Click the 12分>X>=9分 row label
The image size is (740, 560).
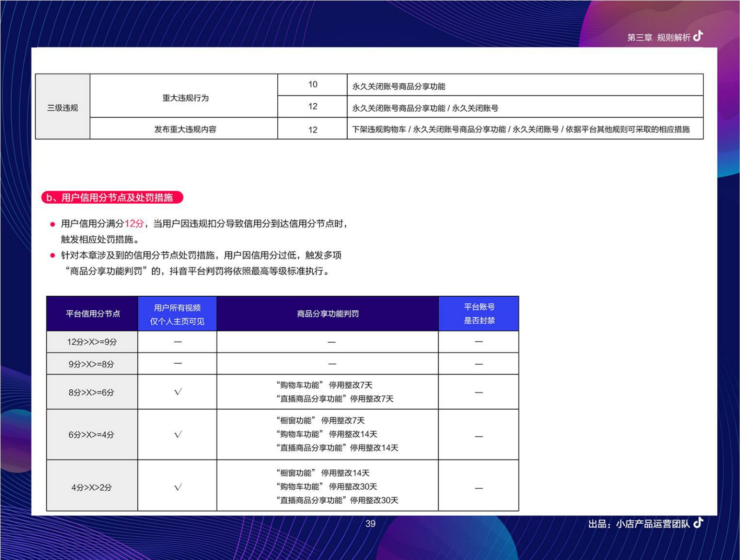click(x=92, y=342)
